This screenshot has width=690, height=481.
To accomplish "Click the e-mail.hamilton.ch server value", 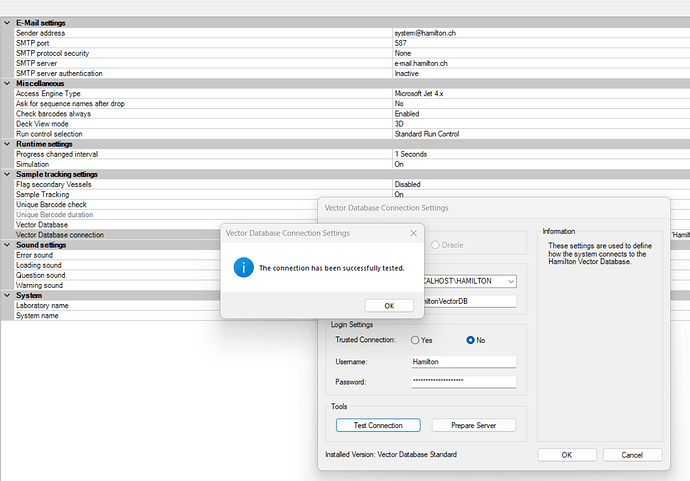I will tap(421, 63).
